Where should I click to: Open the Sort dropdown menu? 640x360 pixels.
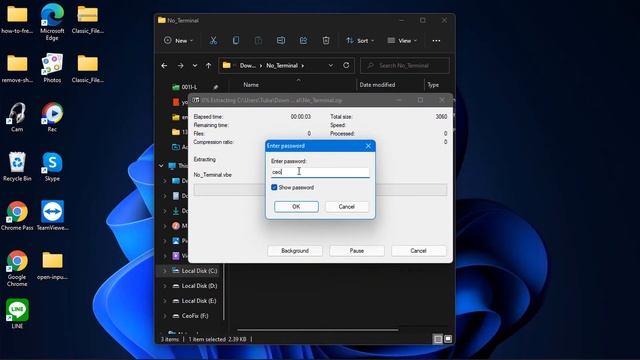(x=360, y=40)
